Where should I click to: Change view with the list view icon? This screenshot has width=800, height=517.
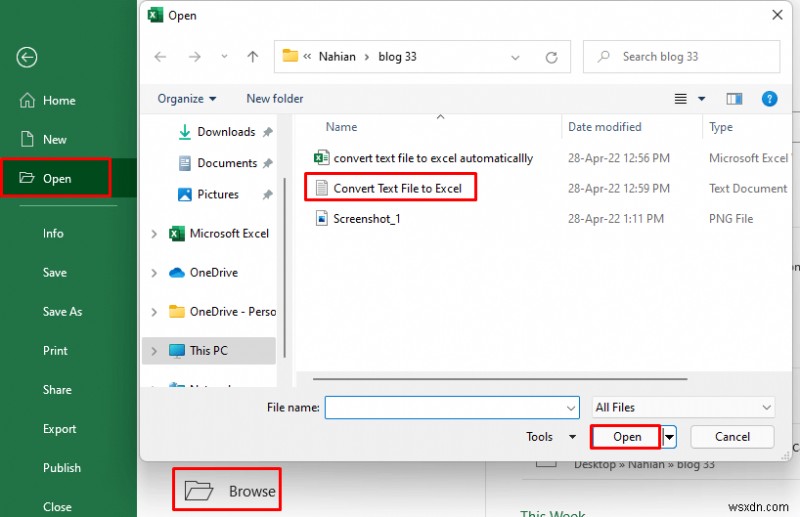(681, 99)
